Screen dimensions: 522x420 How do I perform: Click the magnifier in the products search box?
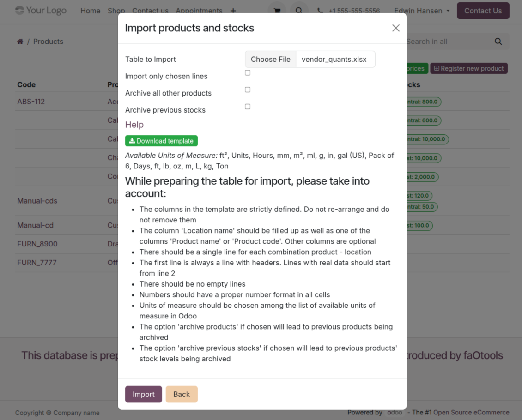point(498,42)
